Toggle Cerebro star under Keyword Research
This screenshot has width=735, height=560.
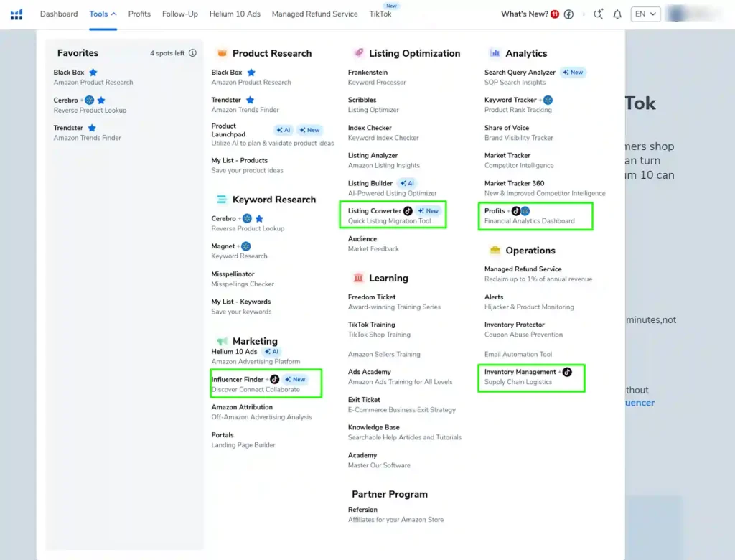point(259,218)
